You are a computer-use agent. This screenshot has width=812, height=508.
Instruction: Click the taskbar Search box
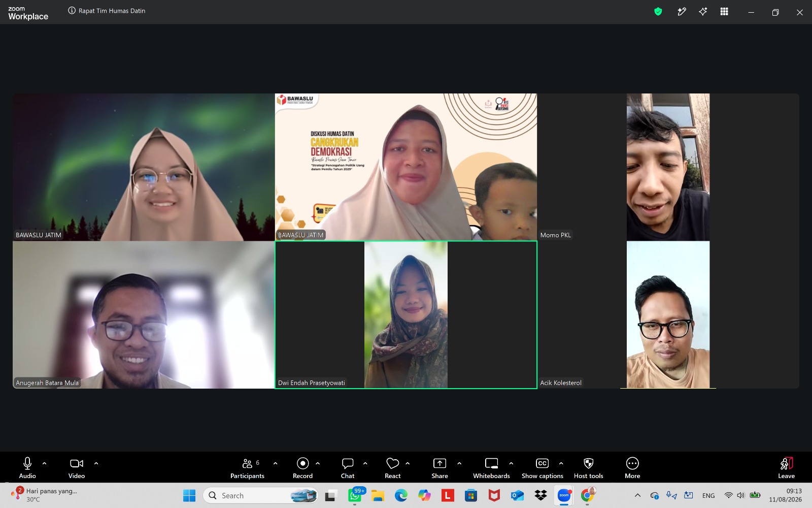pos(261,495)
